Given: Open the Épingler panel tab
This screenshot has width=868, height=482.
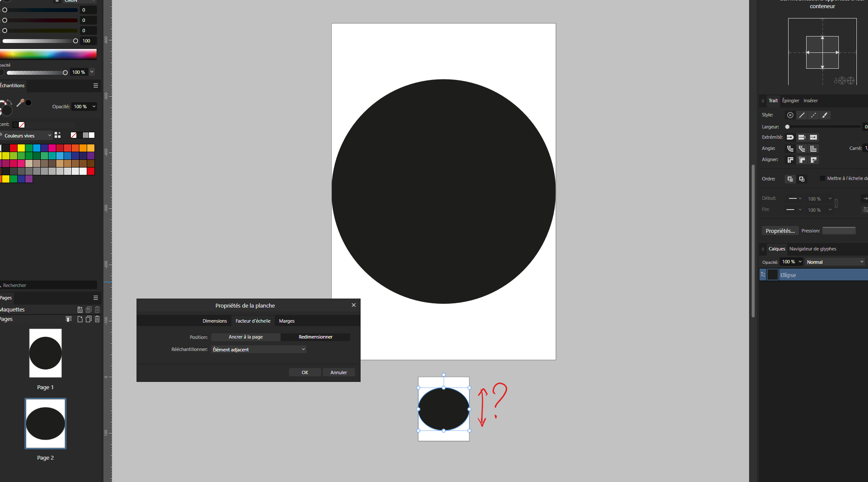Looking at the screenshot, I should click(790, 101).
